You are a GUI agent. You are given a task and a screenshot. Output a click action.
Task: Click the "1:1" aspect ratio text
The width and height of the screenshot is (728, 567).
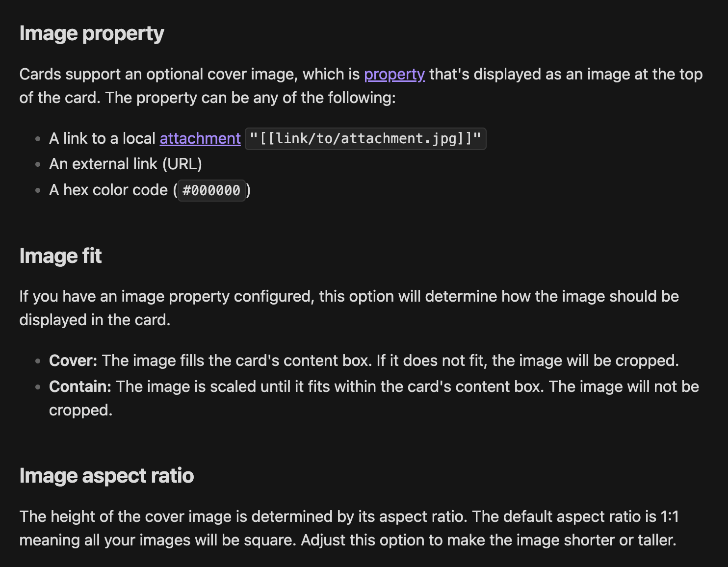[x=669, y=516]
